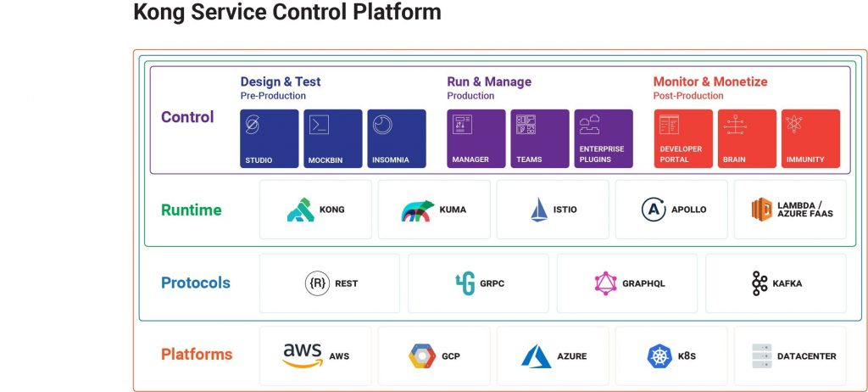Click the Istio sailboat logo
This screenshot has height=392, width=868.
[539, 210]
